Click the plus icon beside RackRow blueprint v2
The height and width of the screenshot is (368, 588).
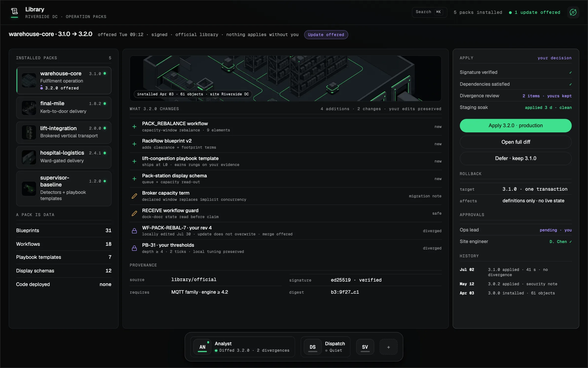click(134, 144)
